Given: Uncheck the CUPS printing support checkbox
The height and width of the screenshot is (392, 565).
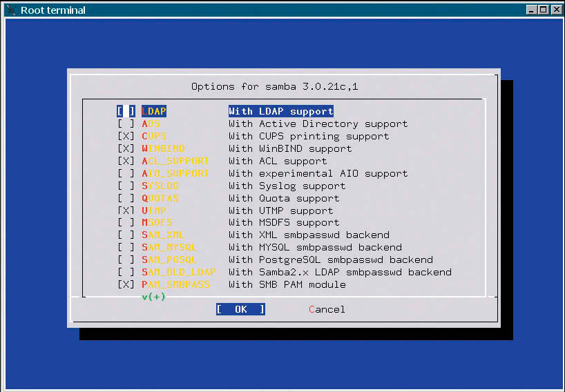Looking at the screenshot, I should click(126, 136).
